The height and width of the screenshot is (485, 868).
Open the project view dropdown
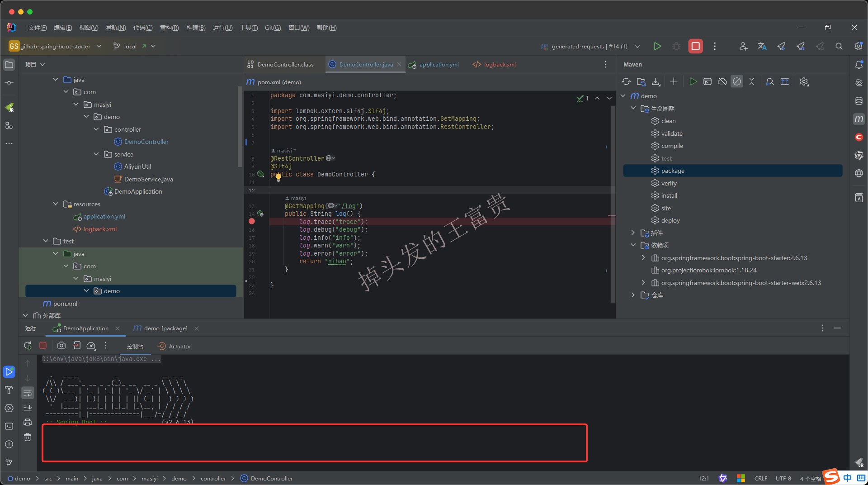click(35, 65)
